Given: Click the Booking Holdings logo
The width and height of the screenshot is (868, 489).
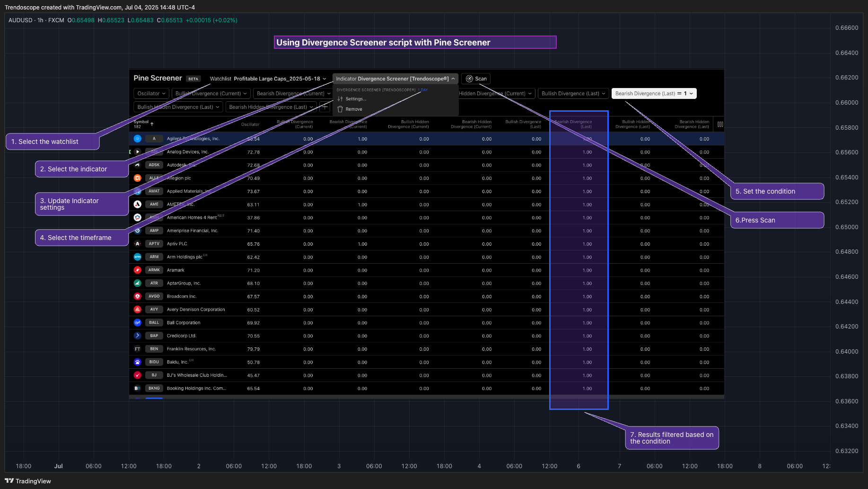Looking at the screenshot, I should 137,388.
